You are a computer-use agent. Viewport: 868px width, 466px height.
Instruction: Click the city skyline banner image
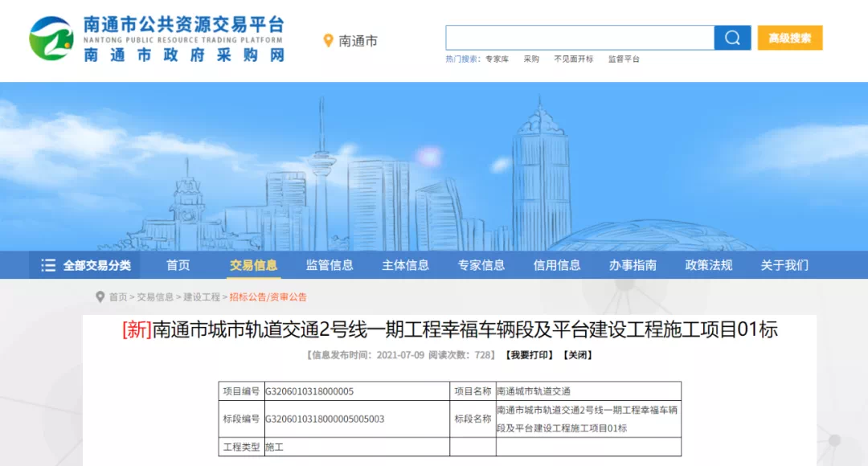(x=434, y=166)
